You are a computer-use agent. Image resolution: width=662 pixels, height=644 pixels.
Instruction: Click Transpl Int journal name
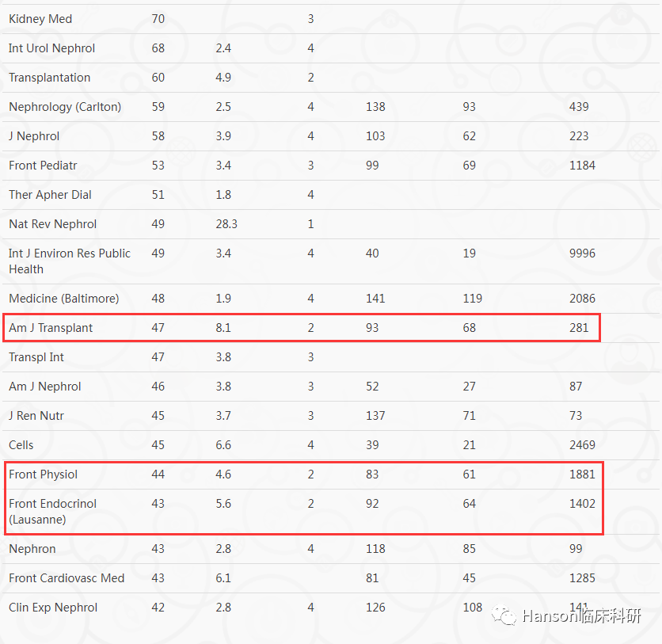click(36, 357)
